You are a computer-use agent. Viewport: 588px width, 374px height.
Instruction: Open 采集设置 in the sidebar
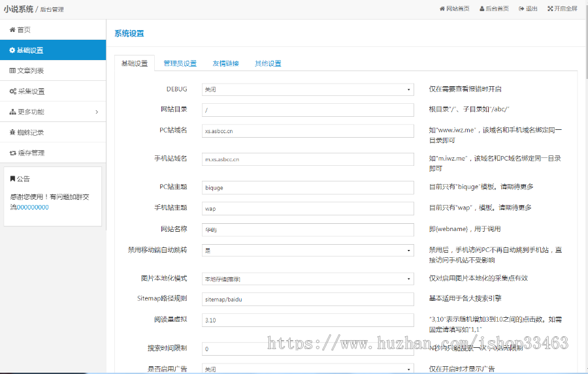(53, 91)
